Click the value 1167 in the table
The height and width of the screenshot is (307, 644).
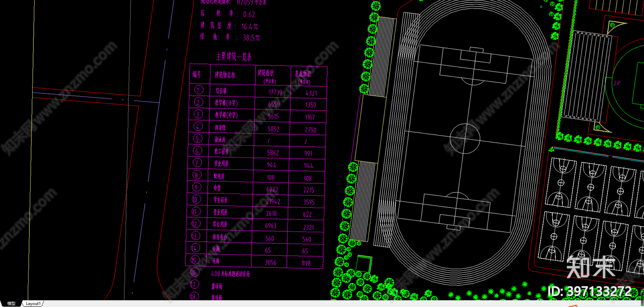[310, 117]
